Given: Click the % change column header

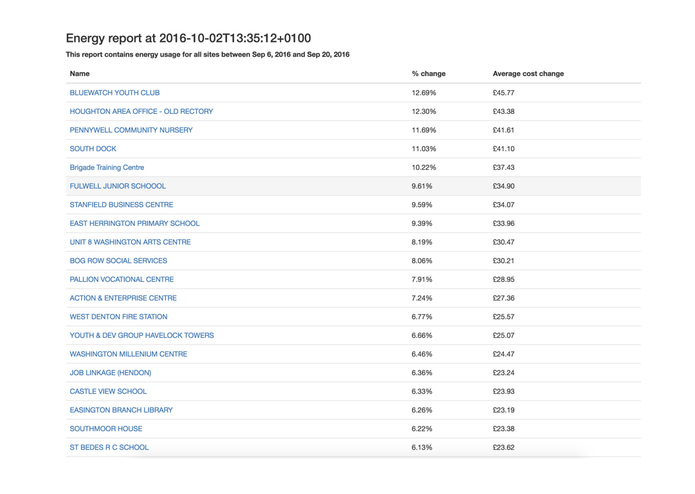Looking at the screenshot, I should point(428,74).
